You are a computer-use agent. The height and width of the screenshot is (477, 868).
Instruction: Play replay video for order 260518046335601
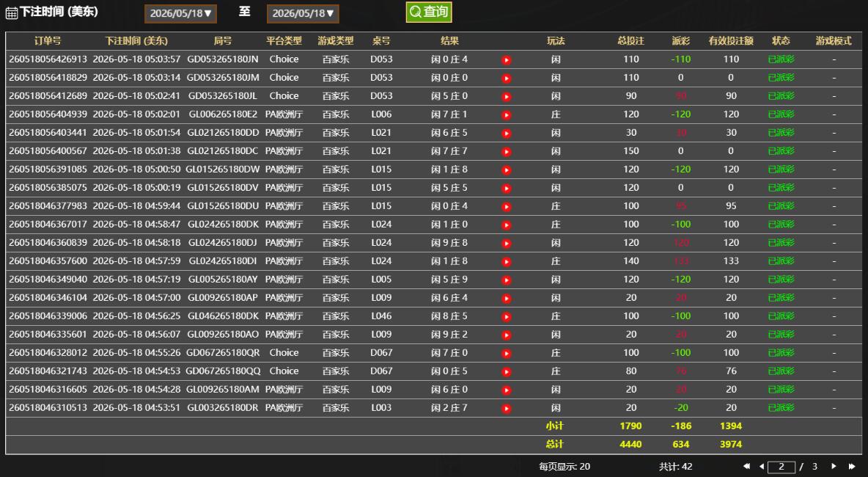coord(506,335)
